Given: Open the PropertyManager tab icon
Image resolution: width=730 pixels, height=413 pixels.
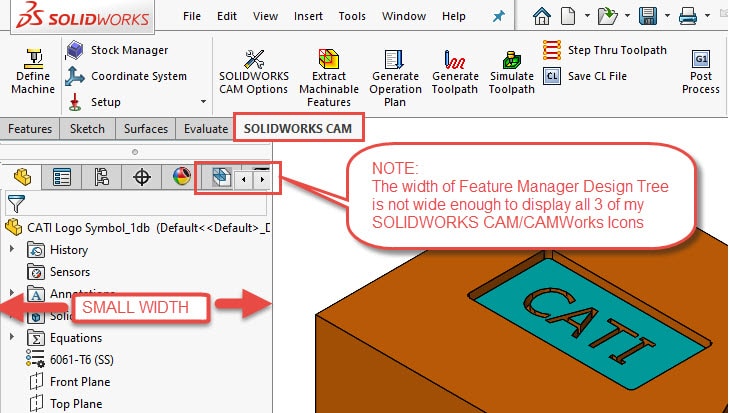Looking at the screenshot, I should pos(62,178).
